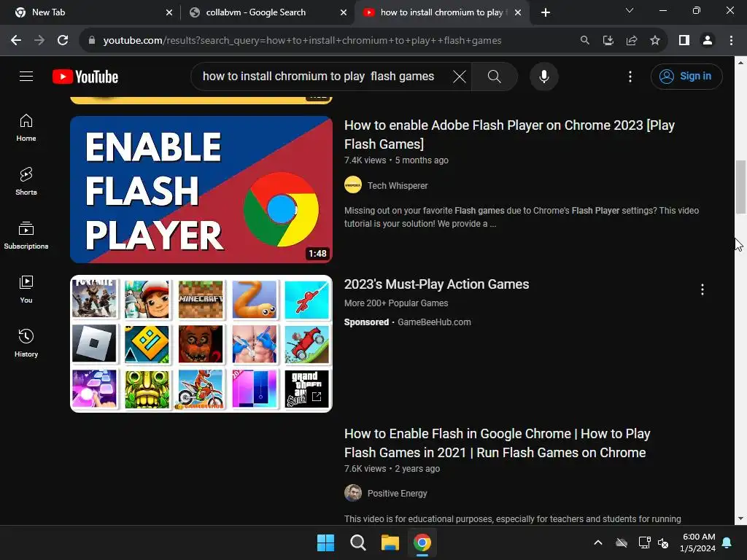Image resolution: width=747 pixels, height=560 pixels.
Task: Open the YouTube hamburger guide menu
Action: click(x=26, y=76)
